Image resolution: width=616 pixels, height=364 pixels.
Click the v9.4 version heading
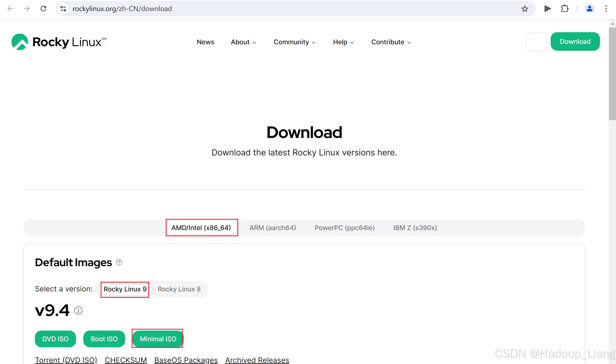[52, 310]
